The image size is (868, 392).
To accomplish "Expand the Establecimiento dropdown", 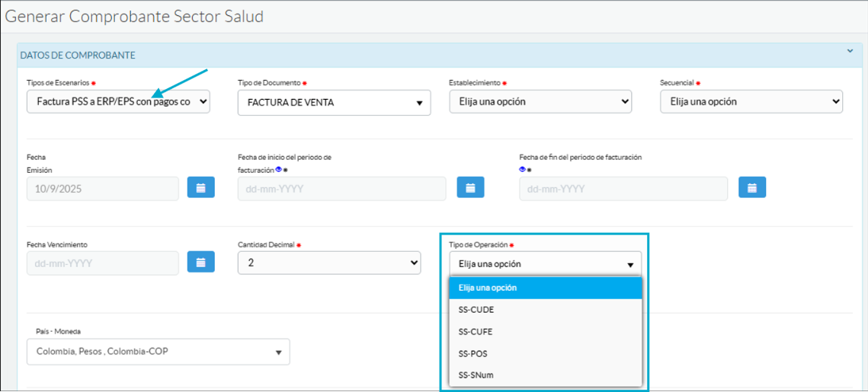I will (x=540, y=101).
